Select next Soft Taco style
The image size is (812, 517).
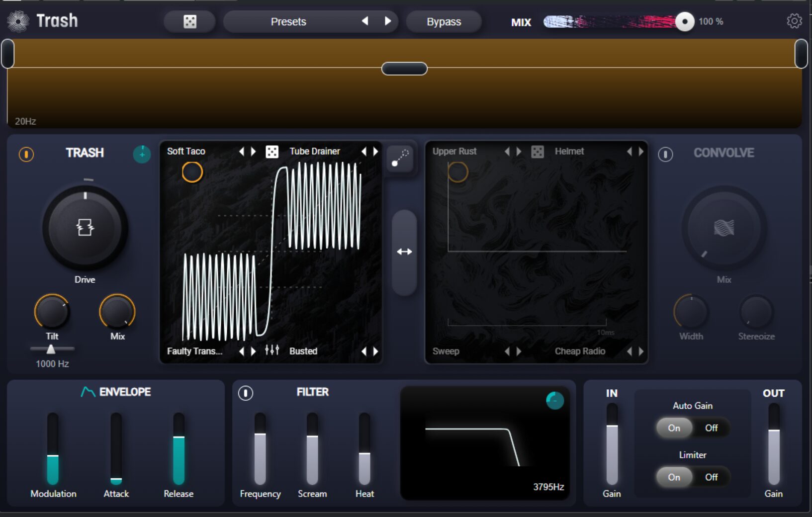pyautogui.click(x=254, y=152)
